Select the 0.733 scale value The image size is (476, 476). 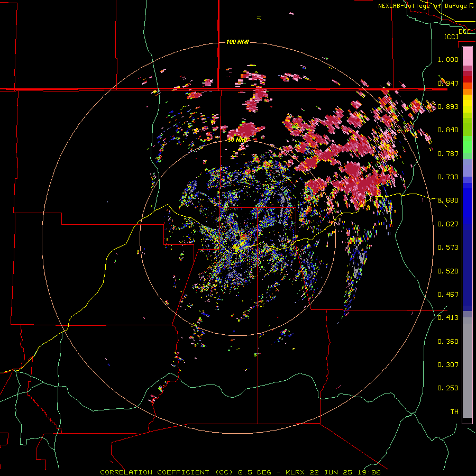tap(448, 177)
